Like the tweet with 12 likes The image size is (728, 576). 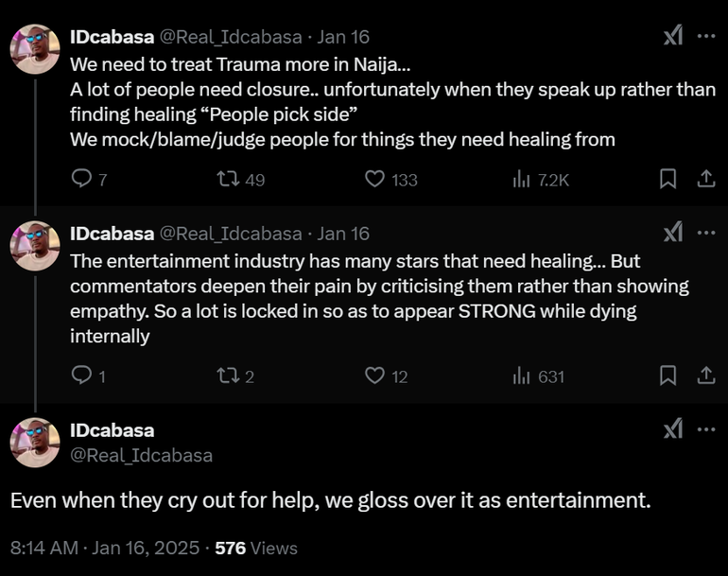(375, 375)
